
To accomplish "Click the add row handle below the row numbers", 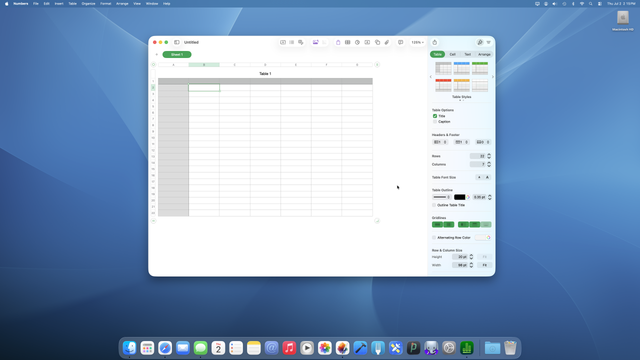I will click(153, 221).
